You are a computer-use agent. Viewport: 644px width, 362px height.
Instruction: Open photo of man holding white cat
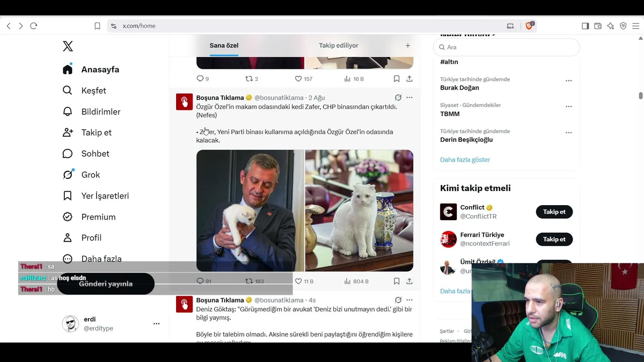click(x=250, y=211)
